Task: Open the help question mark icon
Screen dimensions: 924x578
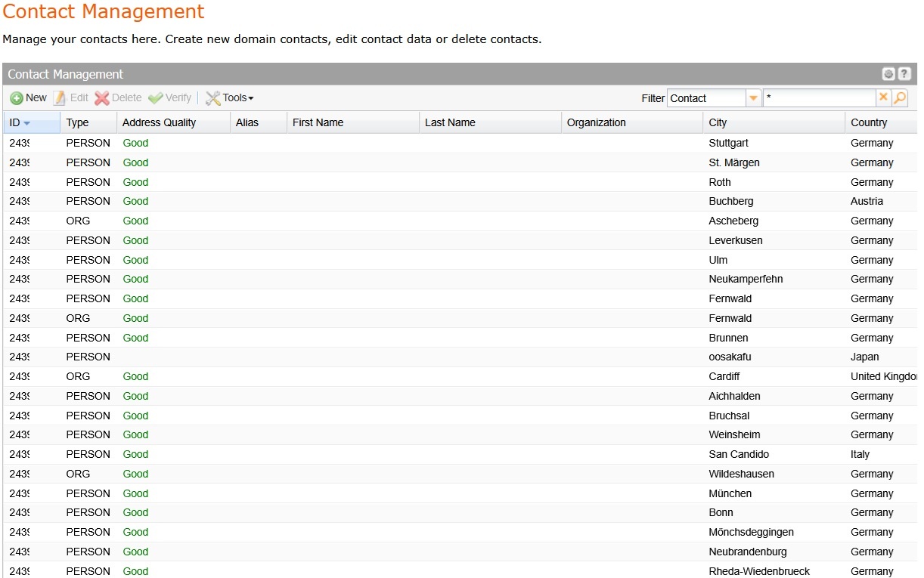Action: click(904, 74)
